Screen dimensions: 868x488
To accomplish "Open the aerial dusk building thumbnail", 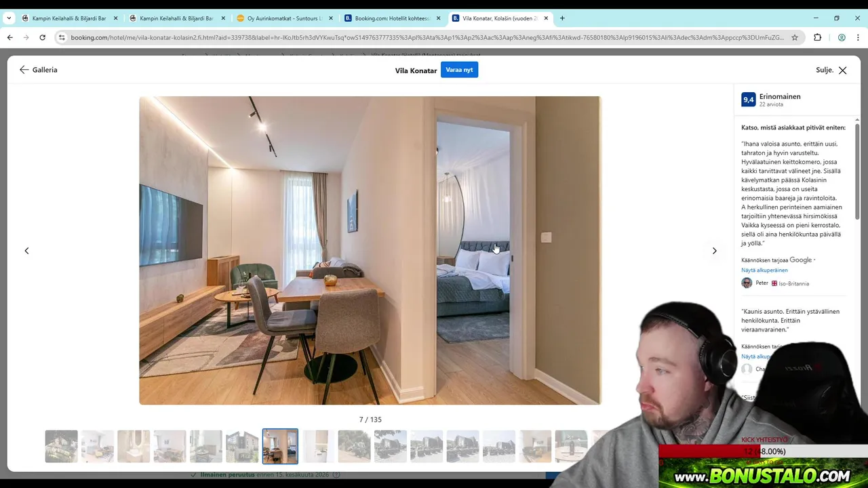I will tap(61, 446).
